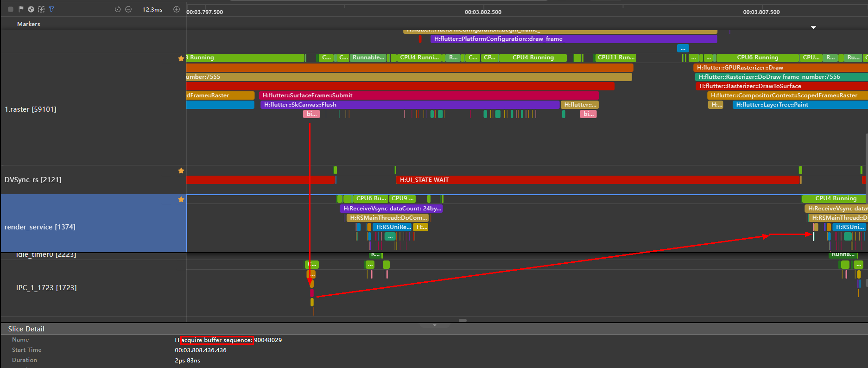Toggle favorite star on render_service track
The height and width of the screenshot is (368, 868).
[x=181, y=199]
